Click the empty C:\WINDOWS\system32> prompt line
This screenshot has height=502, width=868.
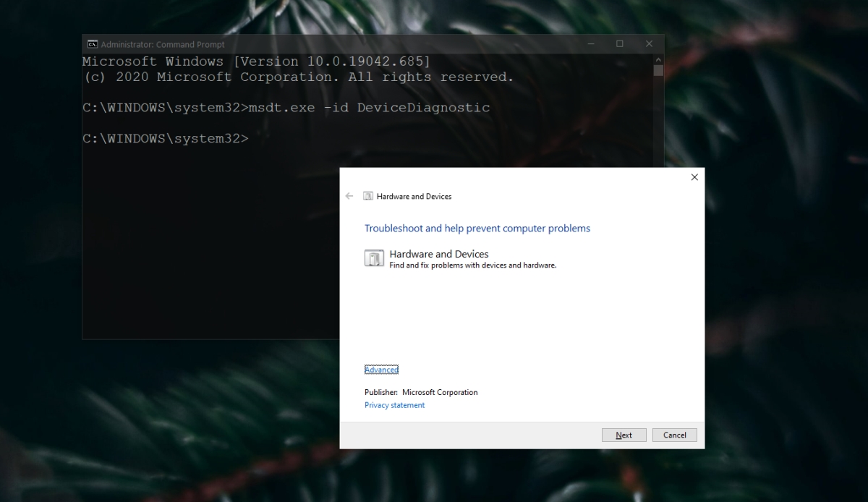(x=166, y=138)
